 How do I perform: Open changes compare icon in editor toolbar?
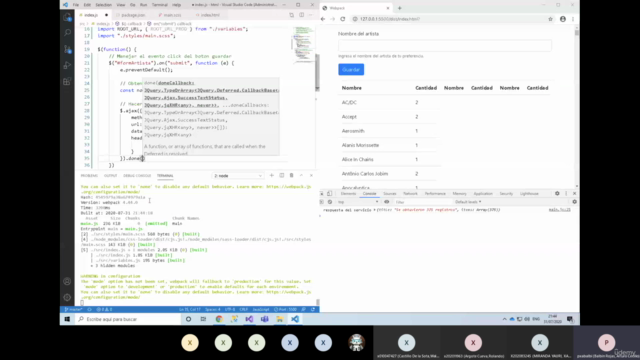click(x=291, y=15)
